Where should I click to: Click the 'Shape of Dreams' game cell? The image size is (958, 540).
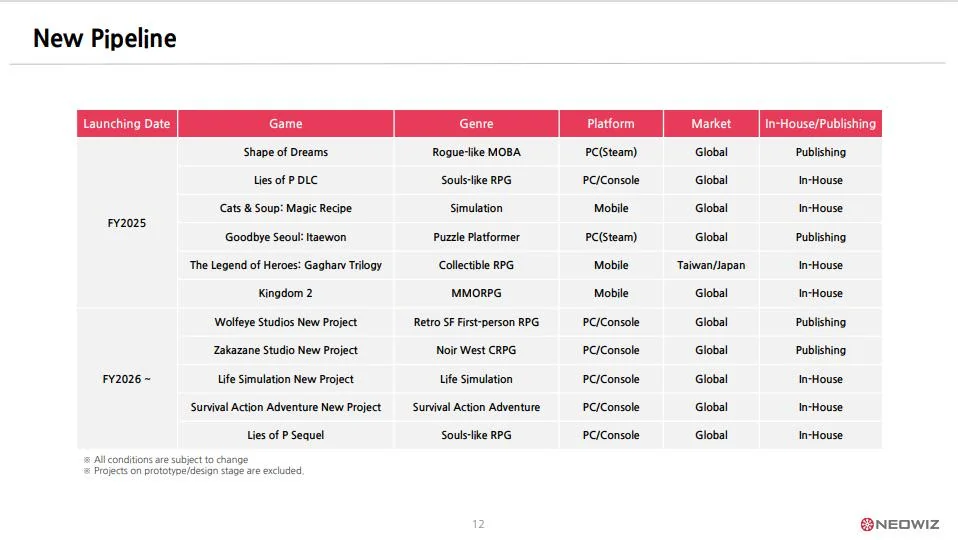(285, 152)
